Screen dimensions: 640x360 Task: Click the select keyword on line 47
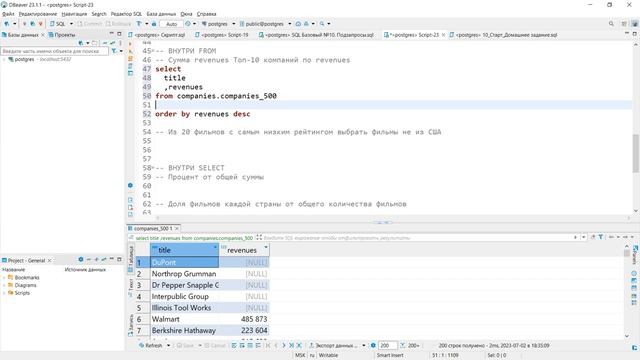[x=168, y=69]
